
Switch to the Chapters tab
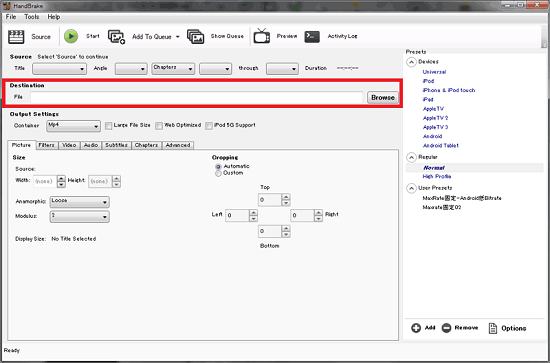pos(147,145)
